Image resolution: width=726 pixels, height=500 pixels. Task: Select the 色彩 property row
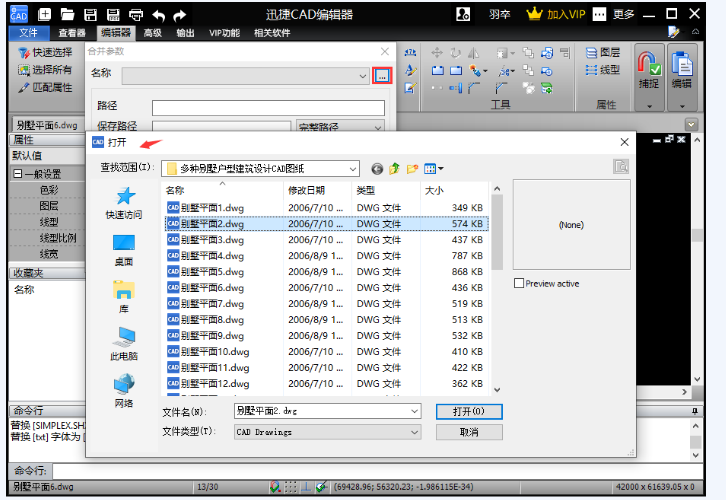click(x=49, y=190)
